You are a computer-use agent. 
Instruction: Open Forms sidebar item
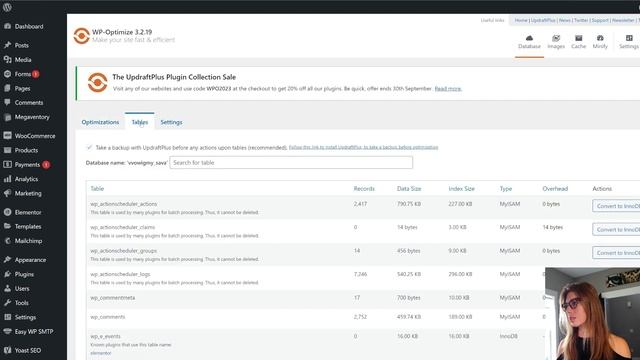[x=23, y=74]
